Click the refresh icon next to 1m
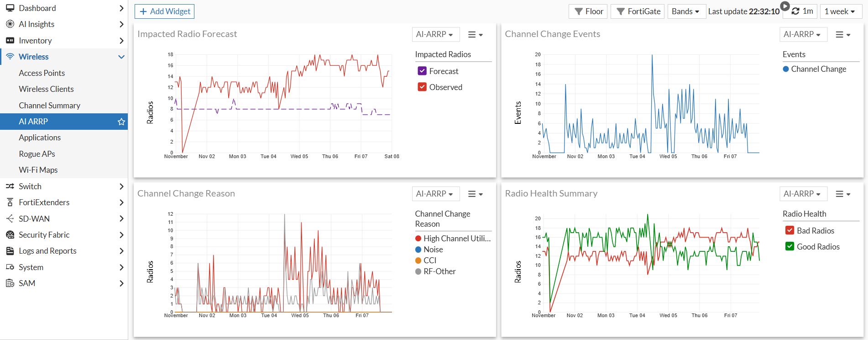The height and width of the screenshot is (340, 868). coord(795,11)
